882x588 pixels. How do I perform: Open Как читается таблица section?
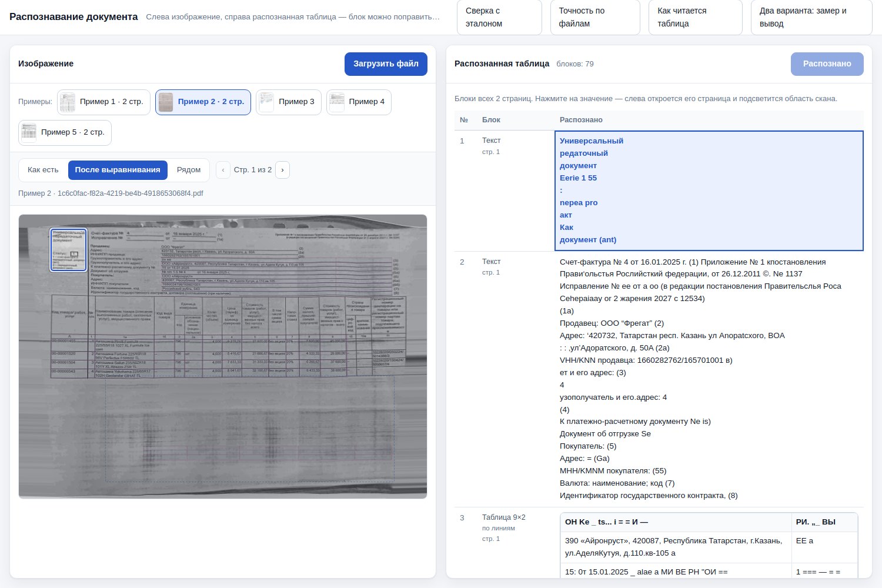[x=696, y=17]
